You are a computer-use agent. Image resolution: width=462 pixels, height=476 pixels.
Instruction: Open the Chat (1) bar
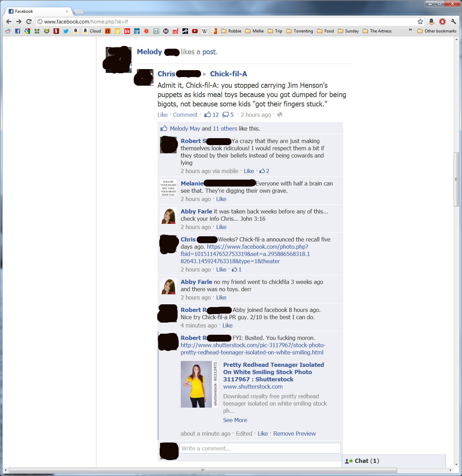pyautogui.click(x=394, y=461)
